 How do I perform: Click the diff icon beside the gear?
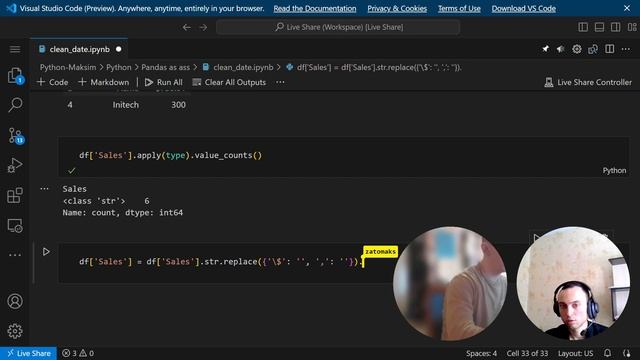[593, 49]
